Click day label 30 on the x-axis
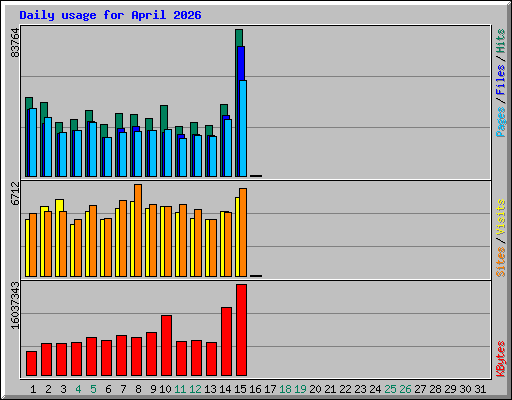The image size is (512, 400). click(465, 389)
